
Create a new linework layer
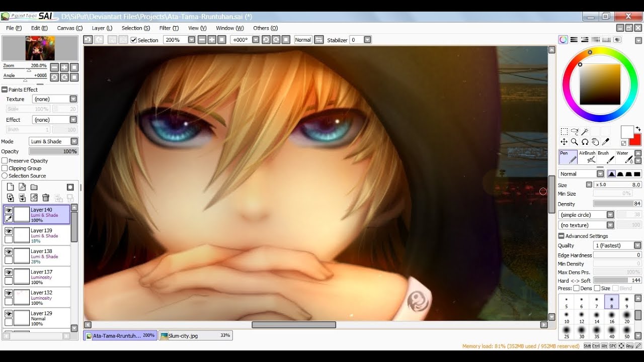click(22, 187)
